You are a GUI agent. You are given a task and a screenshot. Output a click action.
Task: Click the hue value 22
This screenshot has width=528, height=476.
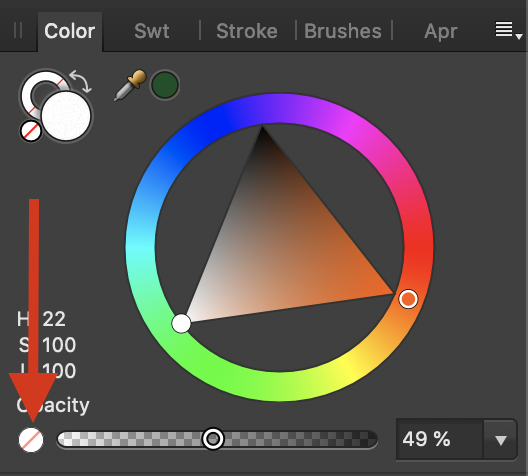coord(54,319)
